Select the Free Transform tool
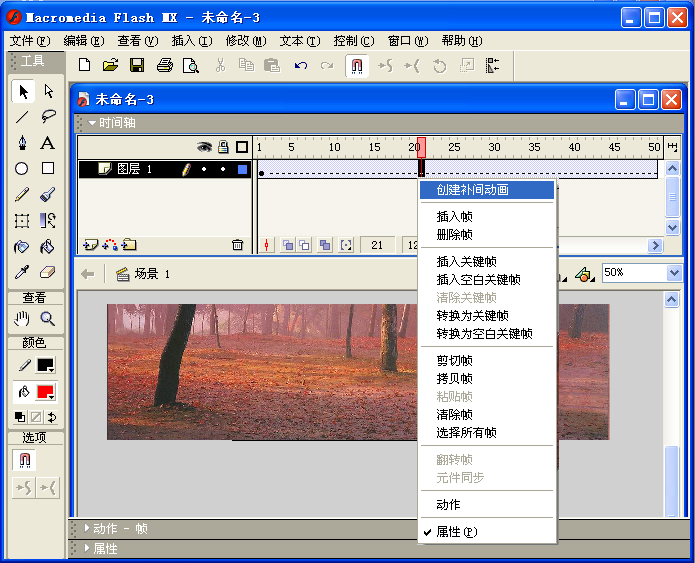This screenshot has height=563, width=695. [x=22, y=220]
